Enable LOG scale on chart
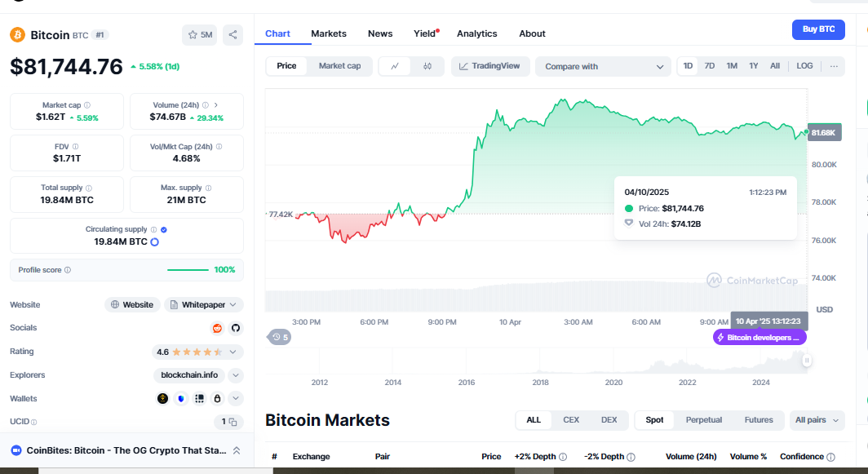868x474 pixels. [x=804, y=66]
